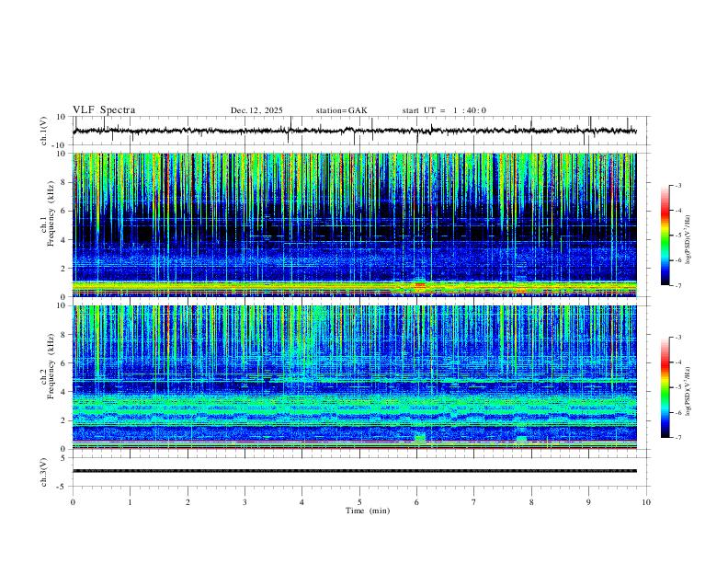Click the "8" label on the time axis

pos(531,502)
